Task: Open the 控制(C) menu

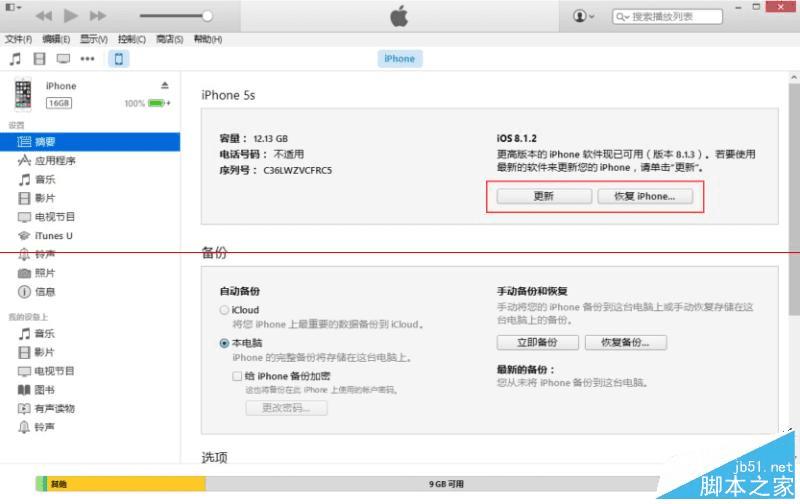Action: pos(132,39)
